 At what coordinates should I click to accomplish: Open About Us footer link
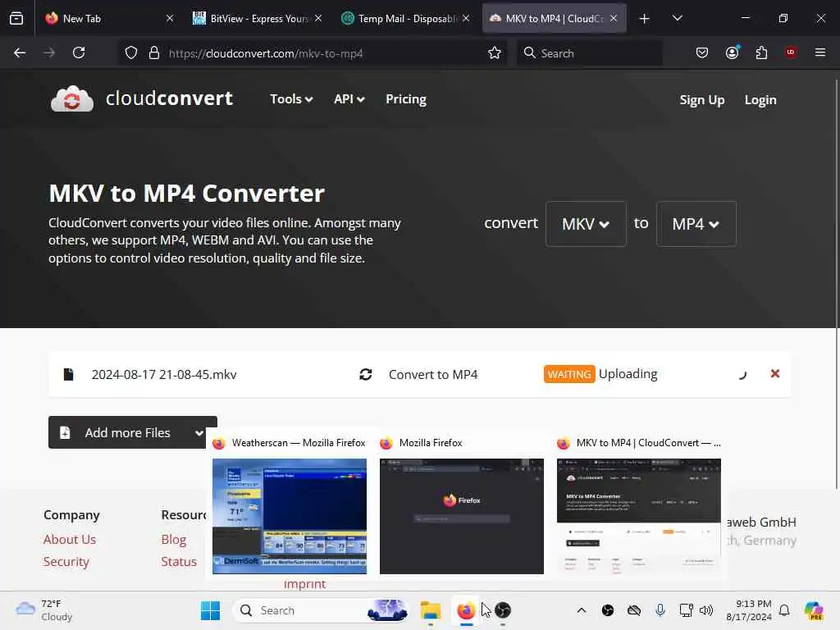pyautogui.click(x=70, y=540)
